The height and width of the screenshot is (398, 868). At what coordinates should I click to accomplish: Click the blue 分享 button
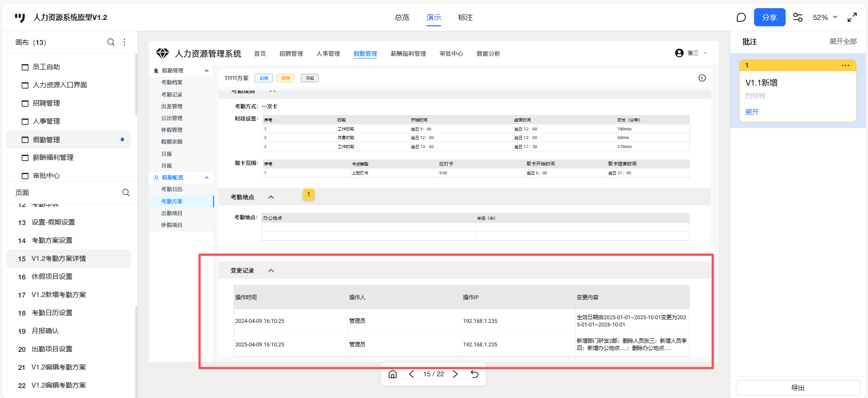[769, 17]
